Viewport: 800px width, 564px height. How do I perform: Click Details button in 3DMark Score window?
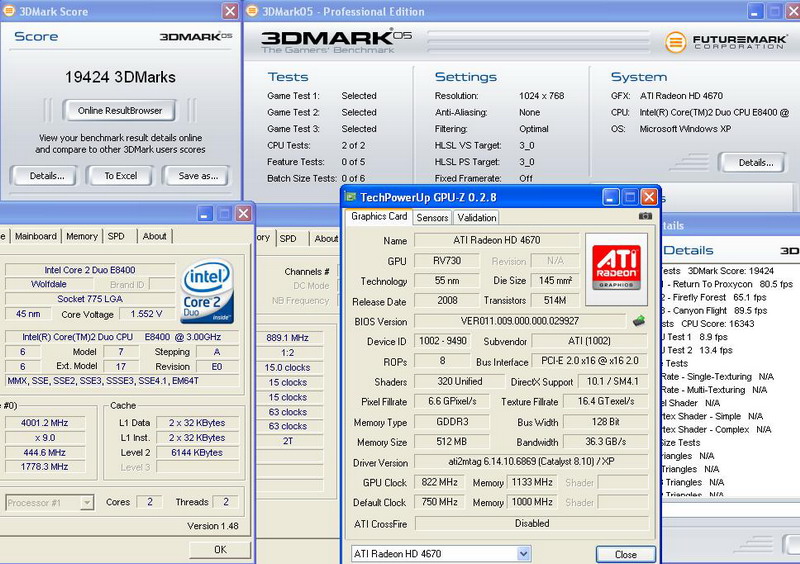pyautogui.click(x=46, y=176)
